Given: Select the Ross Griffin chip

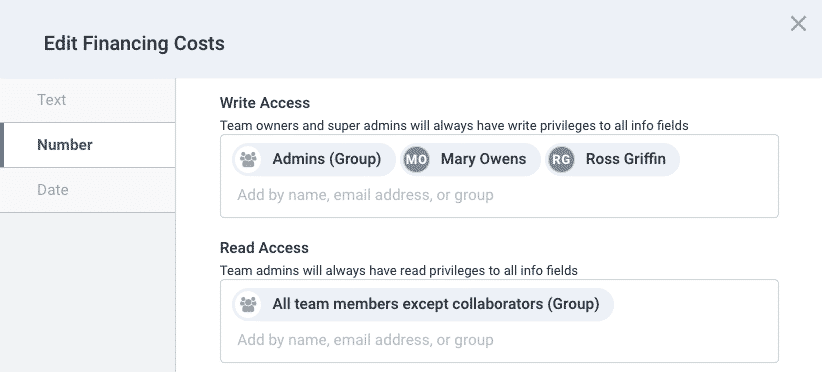Looking at the screenshot, I should point(613,159).
